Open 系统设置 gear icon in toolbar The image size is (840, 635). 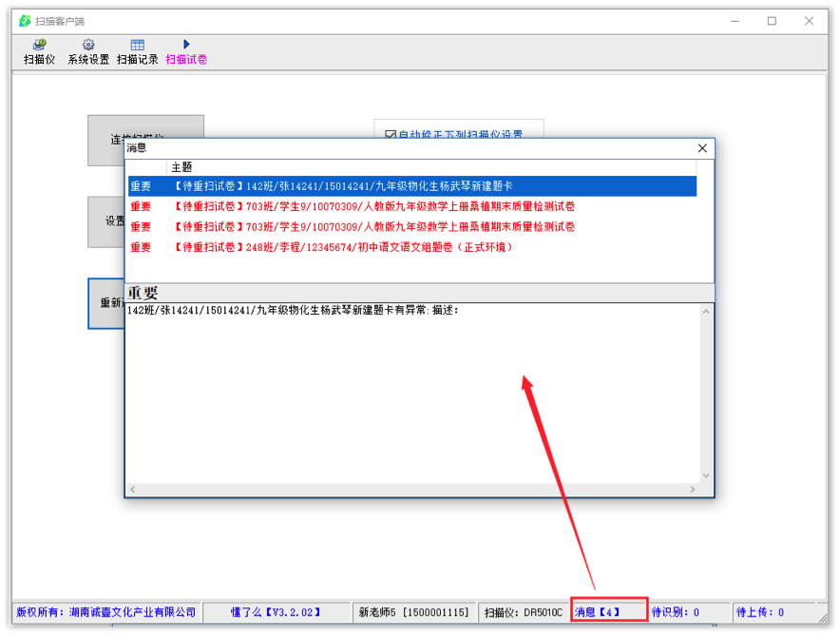tap(88, 46)
